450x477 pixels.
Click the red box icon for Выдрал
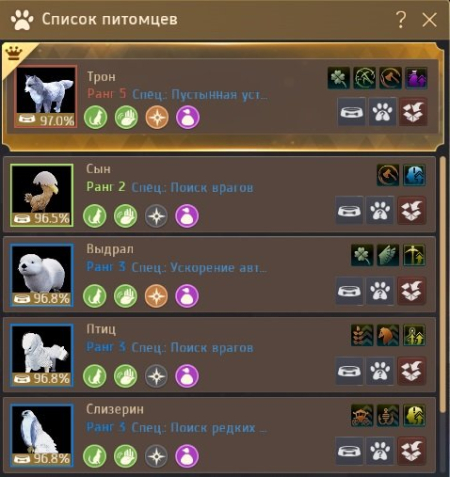(411, 291)
